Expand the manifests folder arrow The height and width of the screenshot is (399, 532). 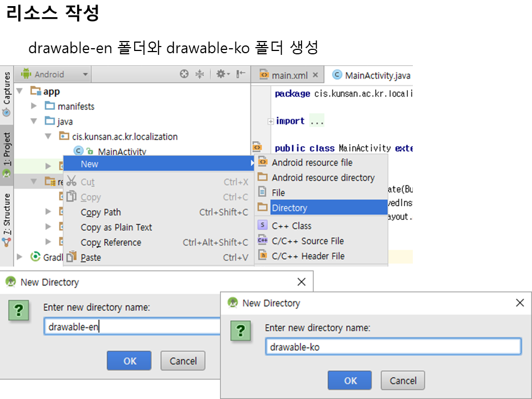tap(34, 106)
